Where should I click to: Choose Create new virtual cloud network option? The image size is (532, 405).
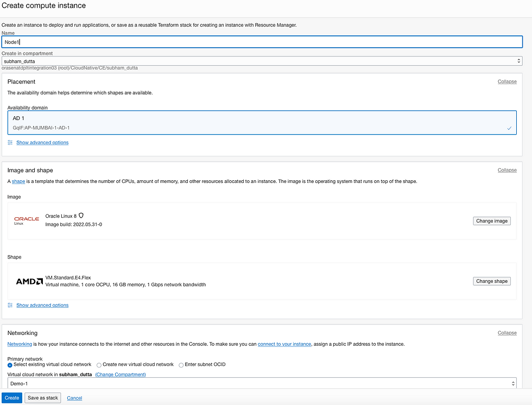(99, 365)
